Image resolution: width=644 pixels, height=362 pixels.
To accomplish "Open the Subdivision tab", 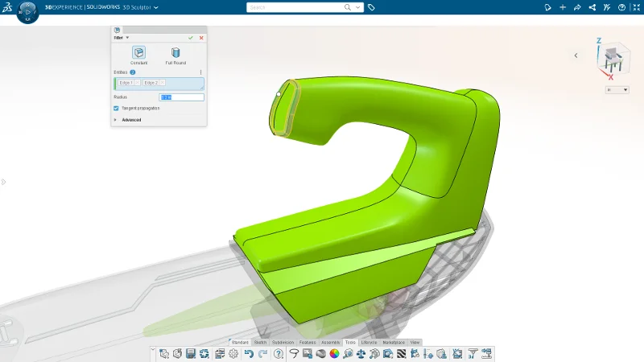I will pos(283,343).
